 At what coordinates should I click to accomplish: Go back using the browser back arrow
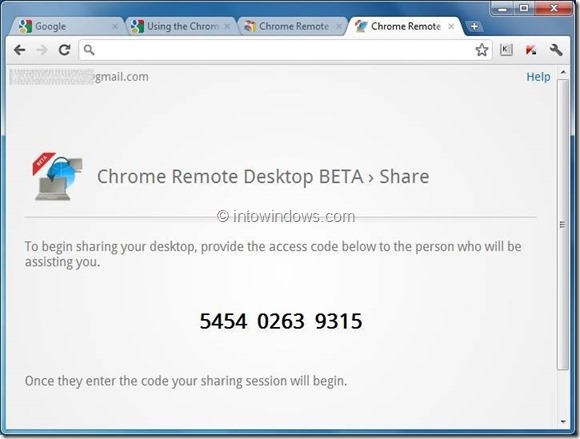click(x=20, y=50)
